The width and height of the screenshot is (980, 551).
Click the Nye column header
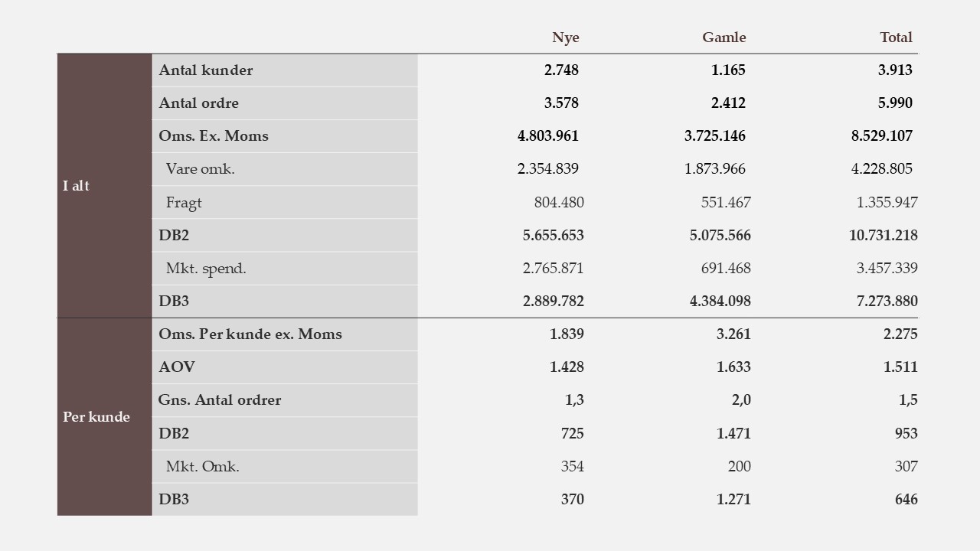(x=565, y=37)
